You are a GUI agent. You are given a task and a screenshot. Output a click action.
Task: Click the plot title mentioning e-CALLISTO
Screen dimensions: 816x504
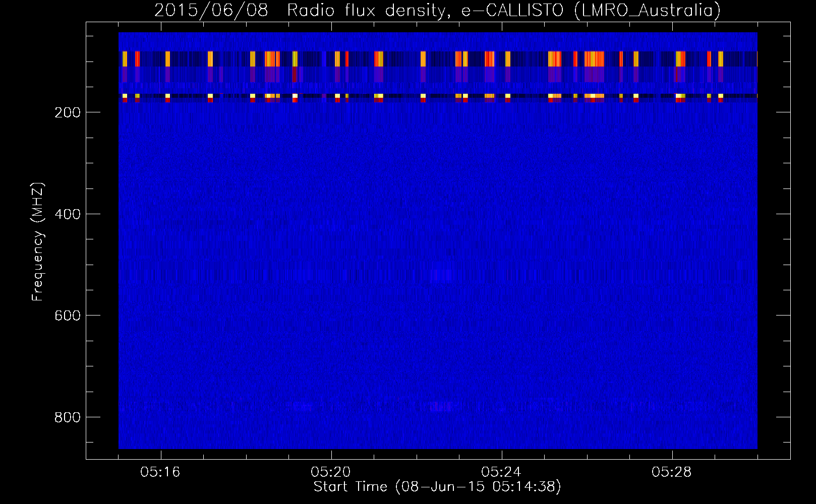click(x=437, y=10)
